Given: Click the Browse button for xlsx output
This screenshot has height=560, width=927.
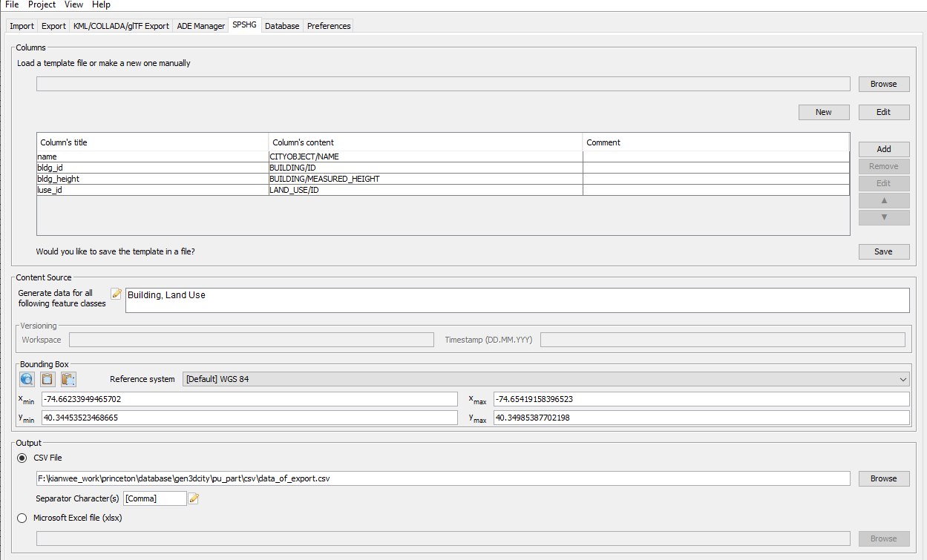Looking at the screenshot, I should pyautogui.click(x=884, y=538).
